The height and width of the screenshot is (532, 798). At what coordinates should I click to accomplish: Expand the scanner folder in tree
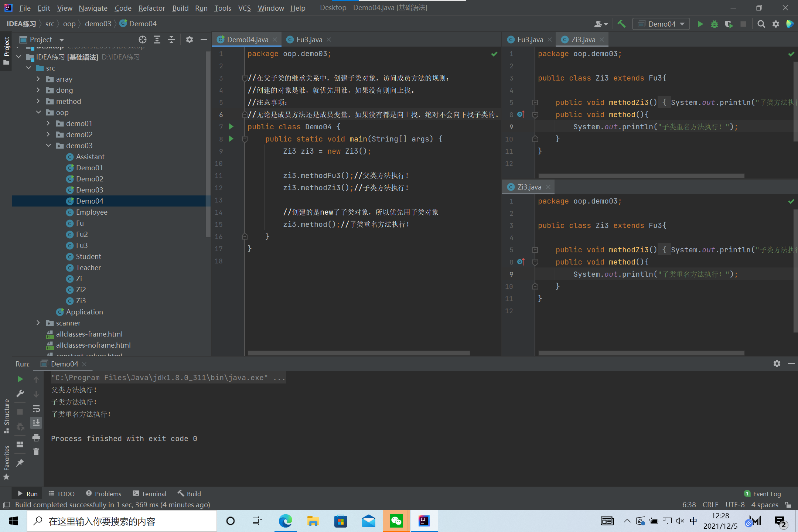38,323
